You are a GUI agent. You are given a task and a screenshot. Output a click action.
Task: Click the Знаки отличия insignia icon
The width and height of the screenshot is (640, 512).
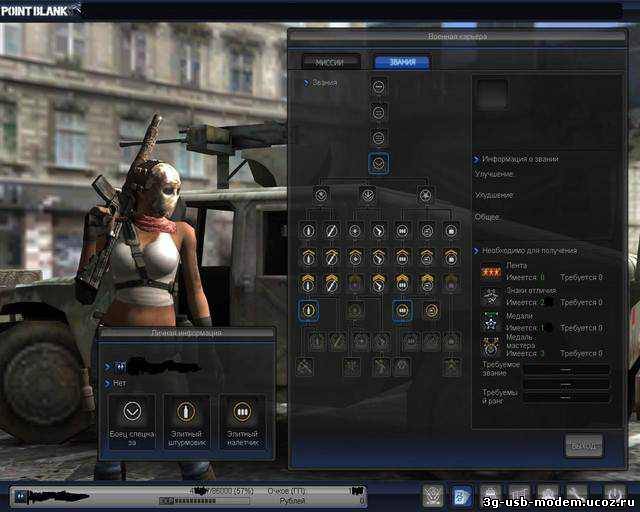tap(491, 297)
